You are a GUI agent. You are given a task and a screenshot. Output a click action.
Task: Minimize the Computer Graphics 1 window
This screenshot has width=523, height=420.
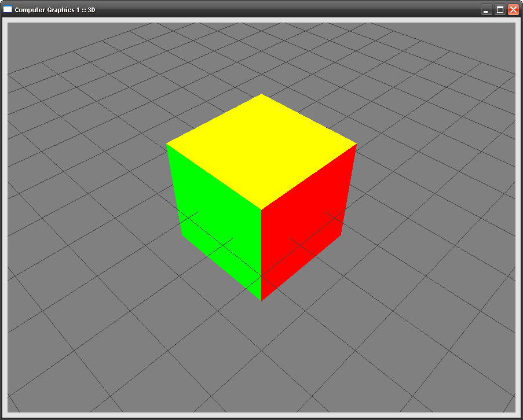pyautogui.click(x=487, y=10)
